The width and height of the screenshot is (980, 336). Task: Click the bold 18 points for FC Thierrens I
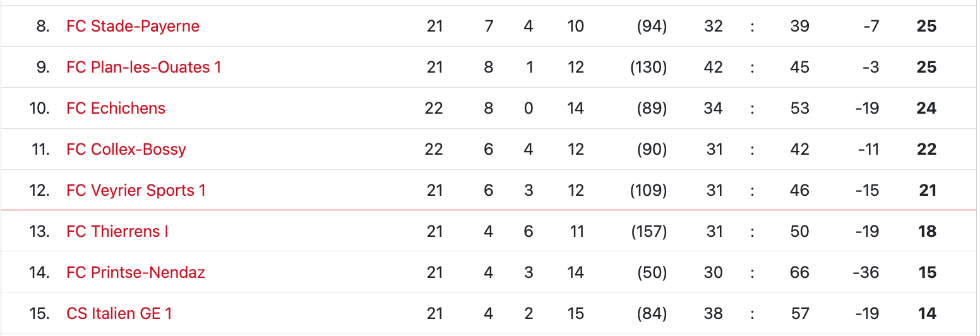(926, 232)
